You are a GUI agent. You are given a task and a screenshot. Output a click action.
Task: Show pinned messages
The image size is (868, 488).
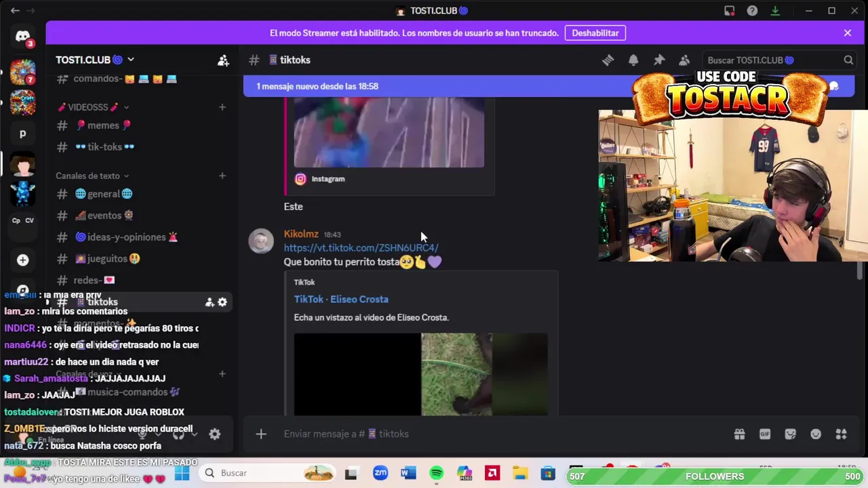(x=659, y=60)
